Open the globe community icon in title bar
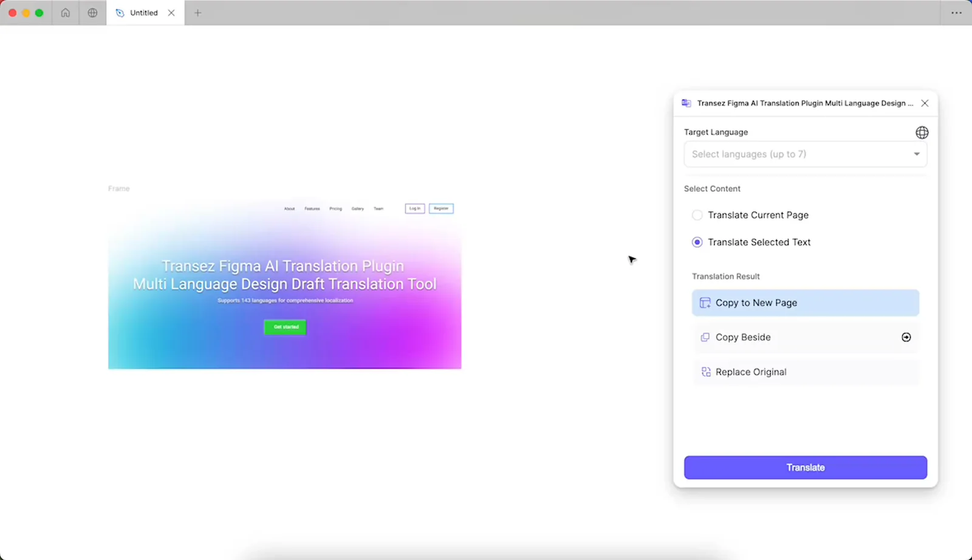The height and width of the screenshot is (560, 972). click(92, 13)
